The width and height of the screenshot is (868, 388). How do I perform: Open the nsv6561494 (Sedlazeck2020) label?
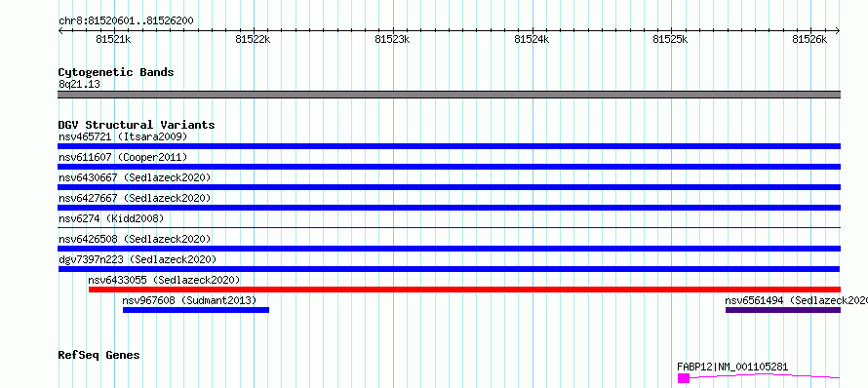tap(796, 300)
